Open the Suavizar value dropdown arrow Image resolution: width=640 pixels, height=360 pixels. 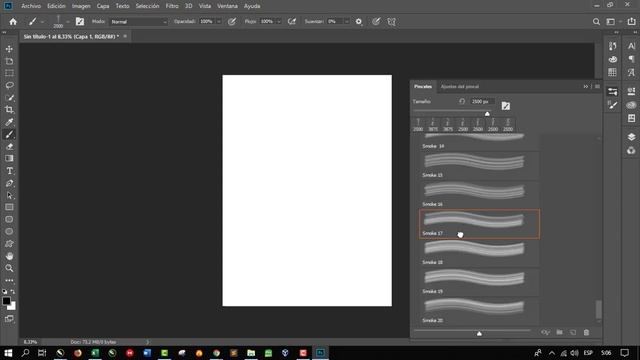click(x=347, y=22)
